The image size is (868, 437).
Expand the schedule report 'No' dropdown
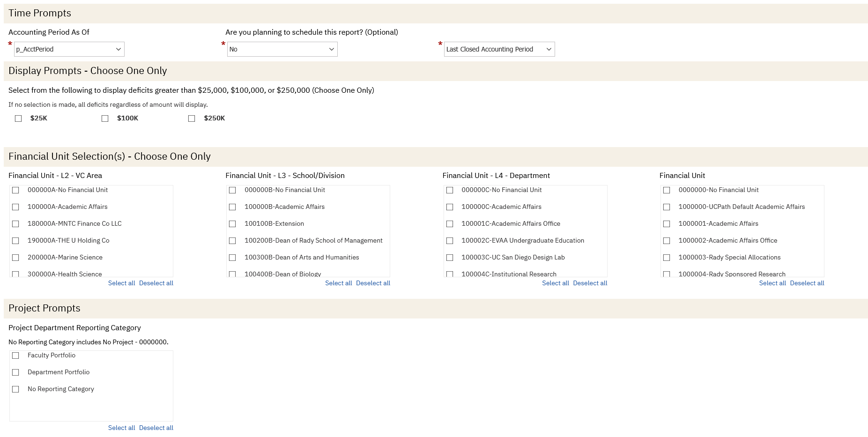282,49
